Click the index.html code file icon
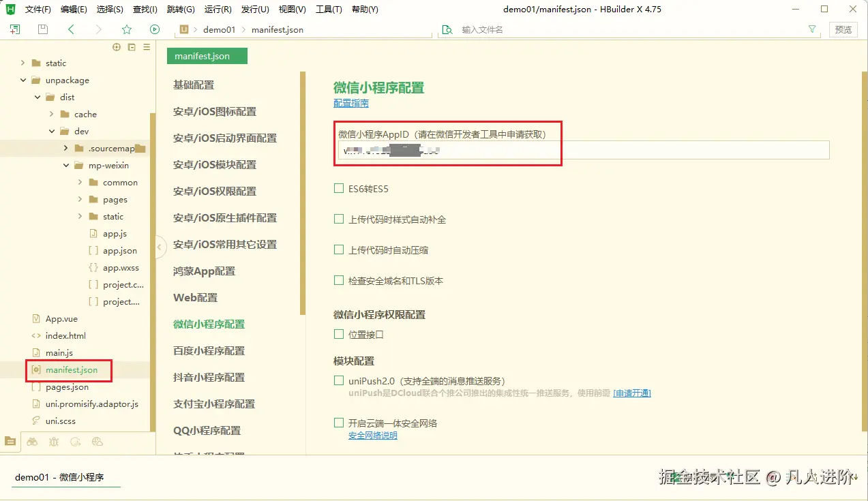 tap(36, 336)
